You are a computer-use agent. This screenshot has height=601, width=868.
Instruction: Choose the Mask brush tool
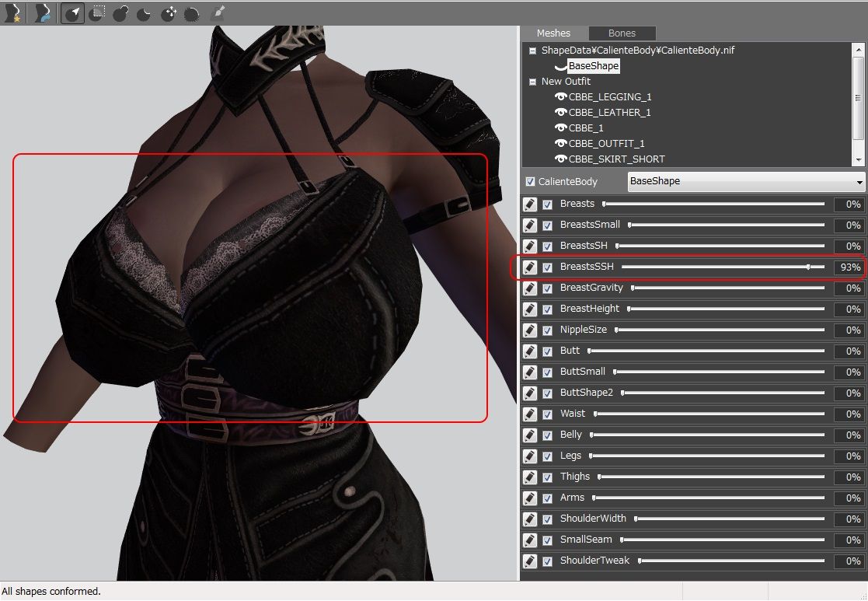click(x=97, y=13)
